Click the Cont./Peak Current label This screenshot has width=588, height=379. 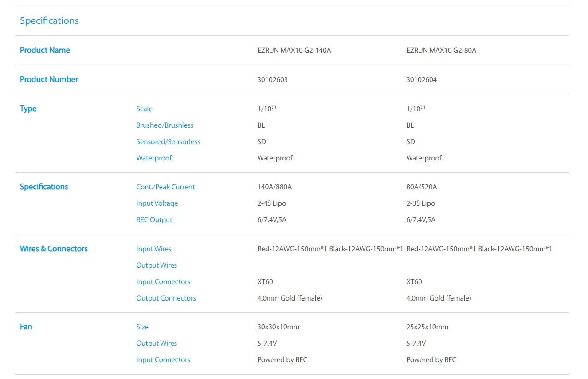[165, 187]
